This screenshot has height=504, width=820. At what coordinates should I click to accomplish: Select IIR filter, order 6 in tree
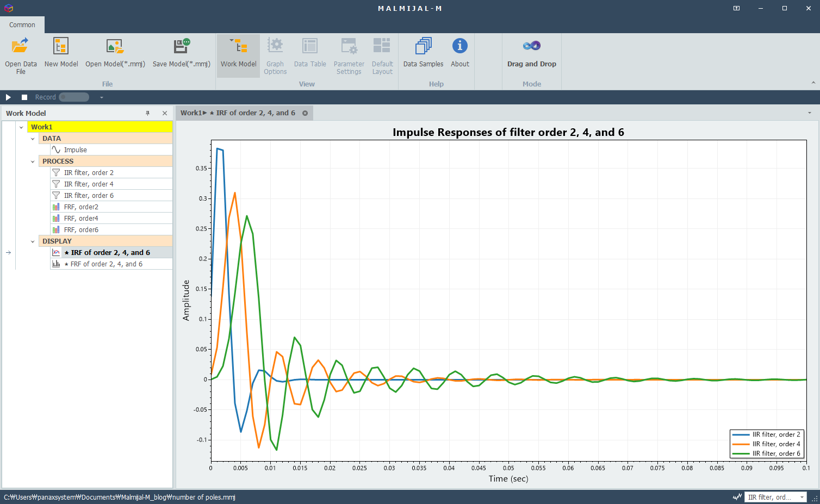tap(111, 195)
